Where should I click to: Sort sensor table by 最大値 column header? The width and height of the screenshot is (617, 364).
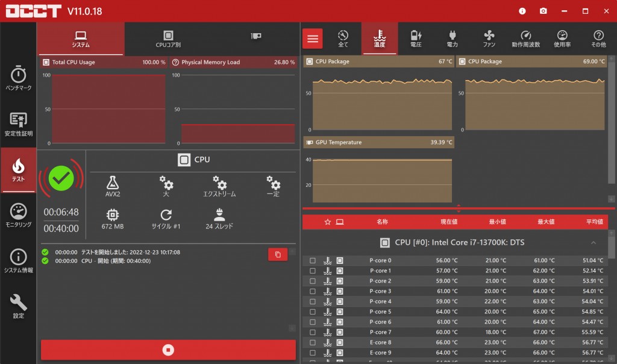tap(545, 222)
